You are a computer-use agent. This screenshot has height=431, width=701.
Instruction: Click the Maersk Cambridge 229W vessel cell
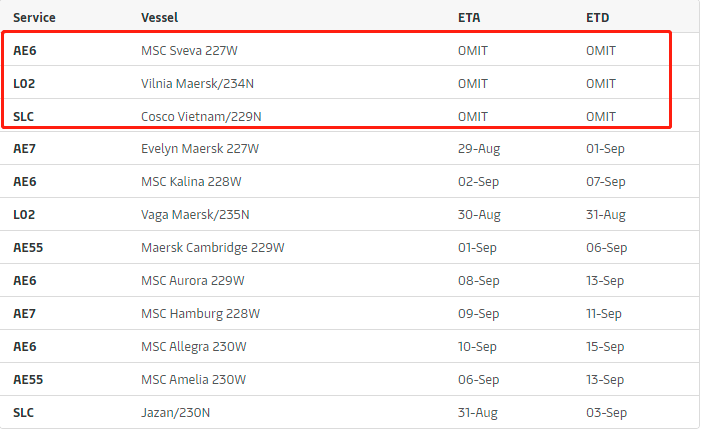[x=213, y=248]
